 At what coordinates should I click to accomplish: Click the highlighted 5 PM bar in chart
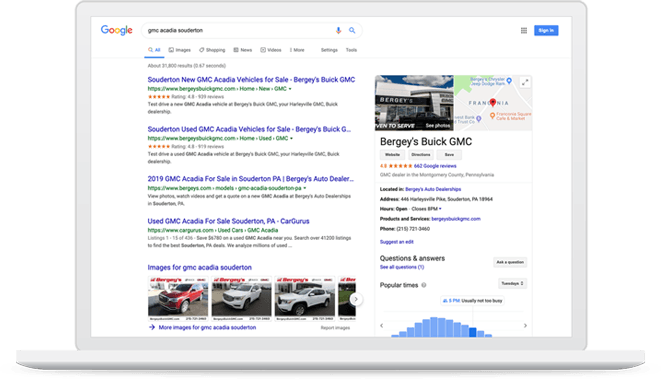click(473, 332)
